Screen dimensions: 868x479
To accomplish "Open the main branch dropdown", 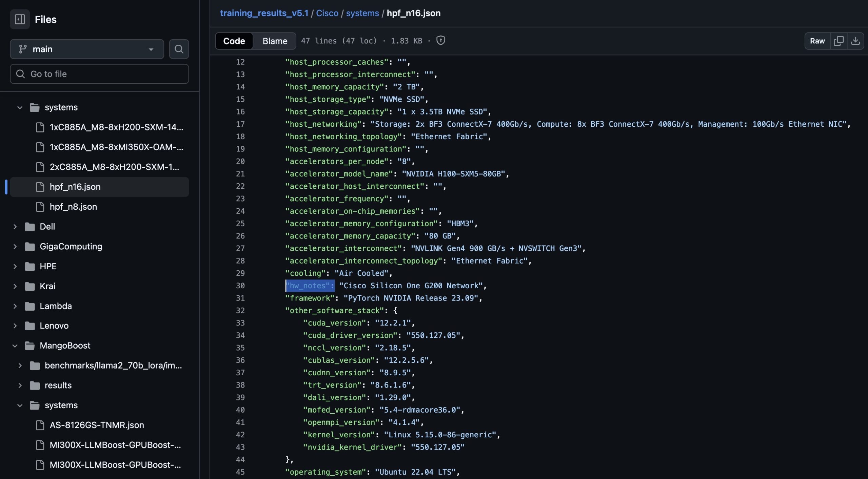I will coord(87,49).
